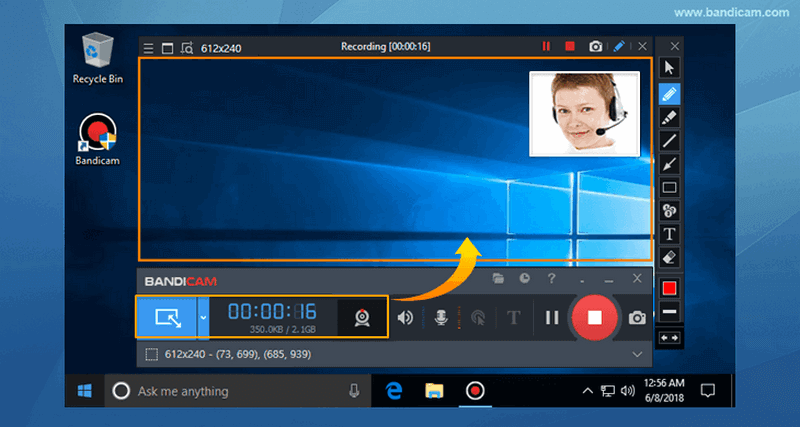The height and width of the screenshot is (427, 800).
Task: Select the eraser tool
Action: pyautogui.click(x=670, y=257)
